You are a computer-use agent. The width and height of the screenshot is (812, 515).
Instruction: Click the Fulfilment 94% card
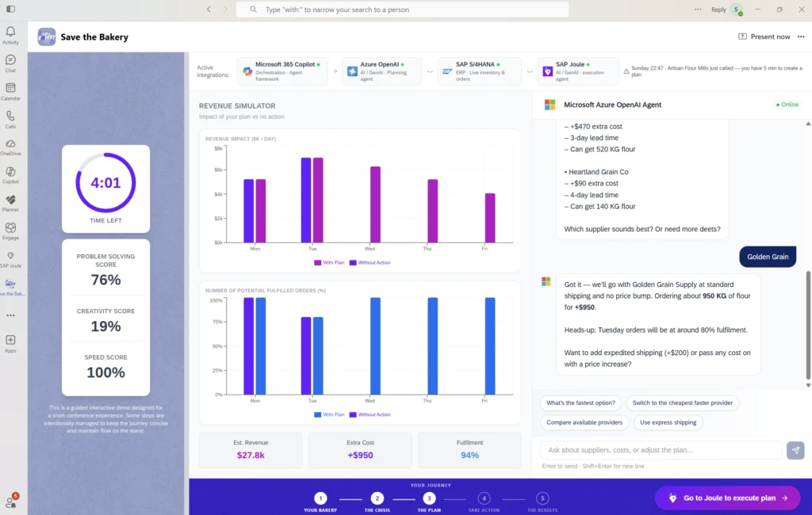click(x=469, y=450)
